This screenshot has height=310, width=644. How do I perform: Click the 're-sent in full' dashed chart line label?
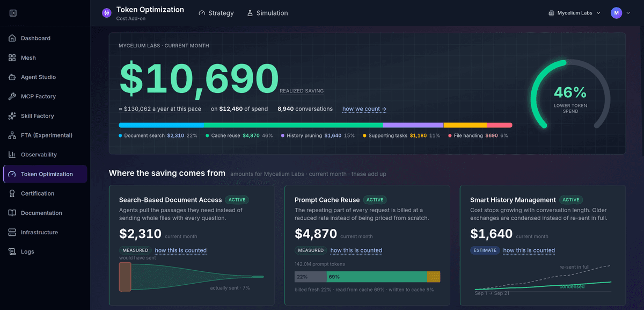point(574,266)
